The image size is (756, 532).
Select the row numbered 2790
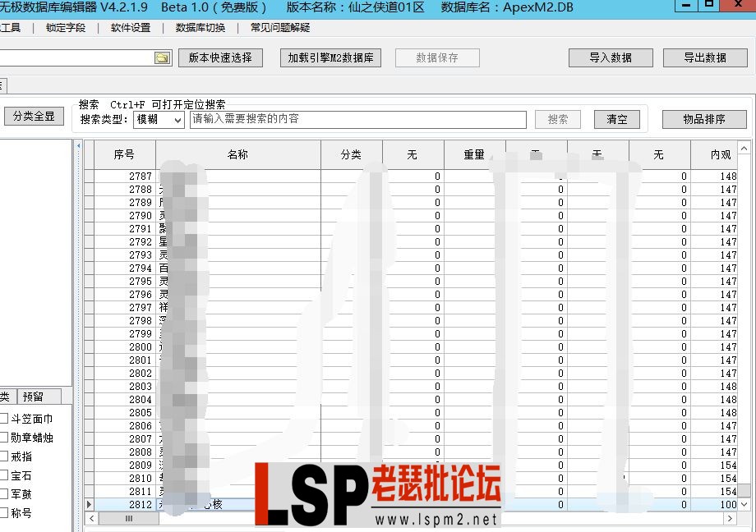tap(411, 215)
